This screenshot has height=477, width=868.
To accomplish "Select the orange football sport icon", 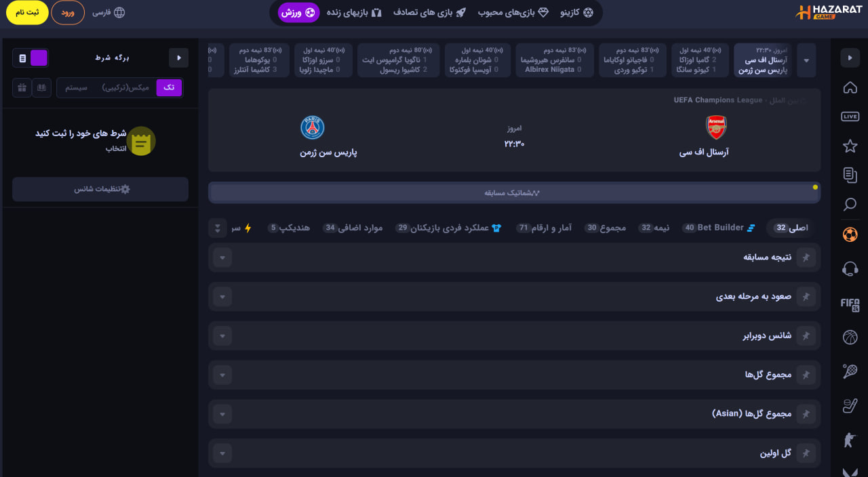I will 850,235.
